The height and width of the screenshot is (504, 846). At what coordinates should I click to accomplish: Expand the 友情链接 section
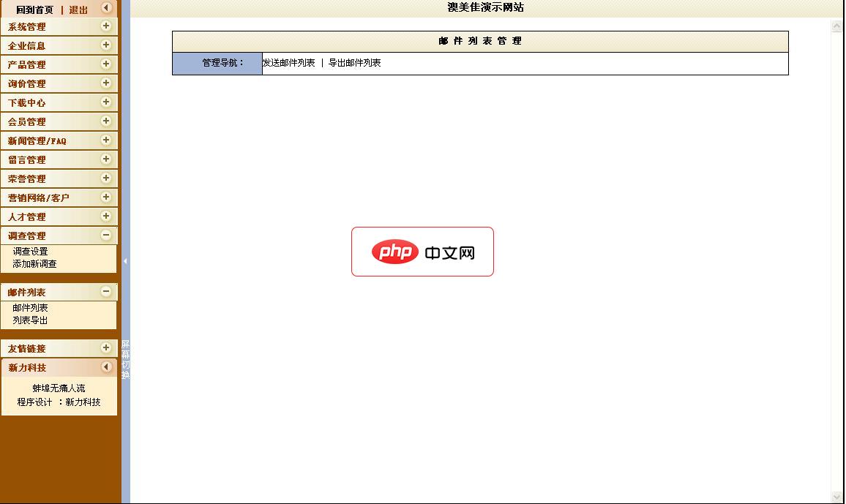108,348
